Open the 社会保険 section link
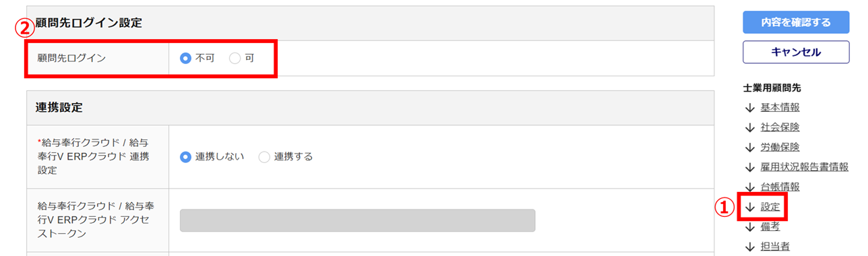The height and width of the screenshot is (256, 868). [780, 127]
